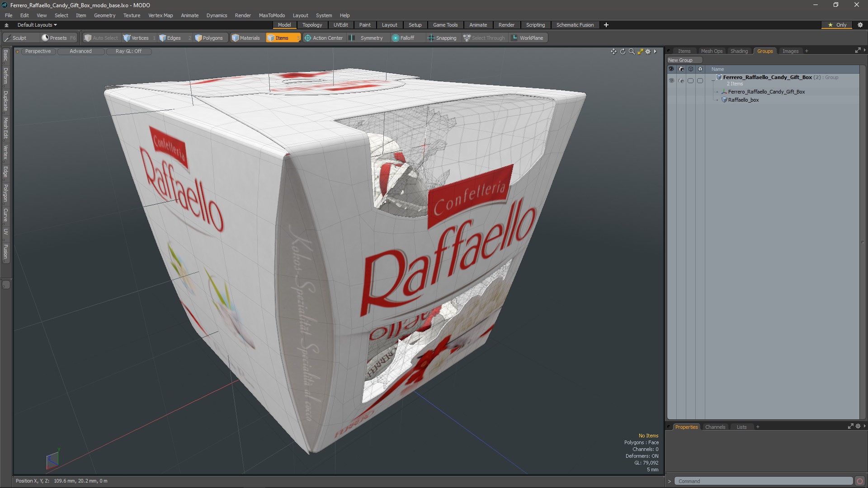868x488 pixels.
Task: Toggle render camera icon of group row
Action: point(681,80)
